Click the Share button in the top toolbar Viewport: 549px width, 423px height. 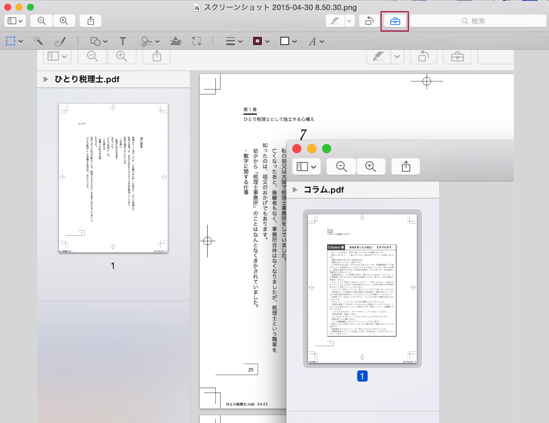(90, 21)
